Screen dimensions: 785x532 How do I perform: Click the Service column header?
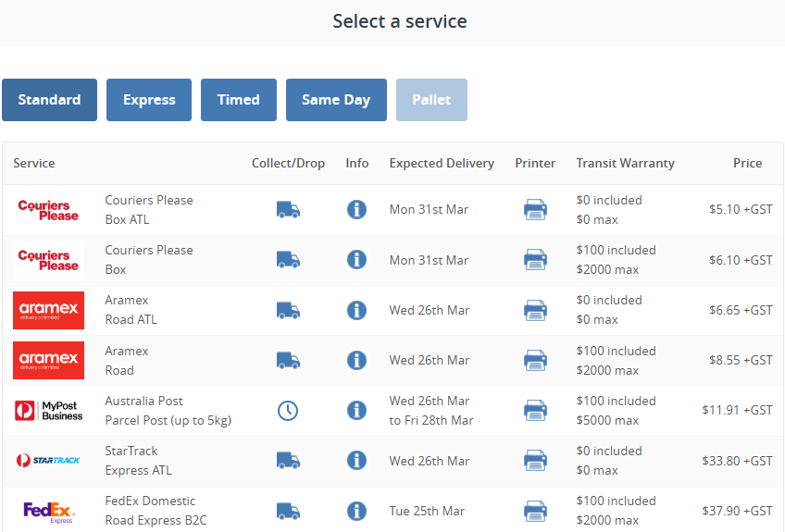(x=34, y=163)
